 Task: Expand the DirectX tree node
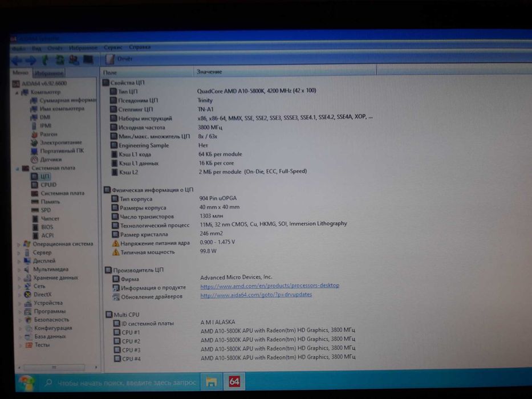pyautogui.click(x=20, y=295)
